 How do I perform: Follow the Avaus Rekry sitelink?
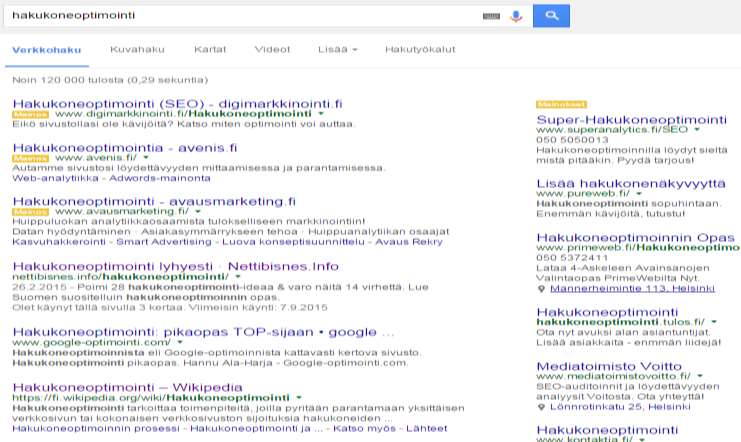[409, 242]
